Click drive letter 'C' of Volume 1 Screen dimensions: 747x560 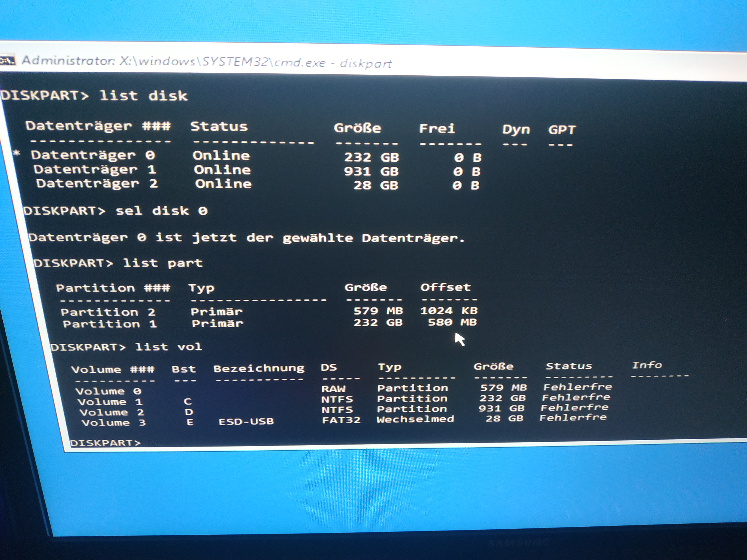pos(188,401)
